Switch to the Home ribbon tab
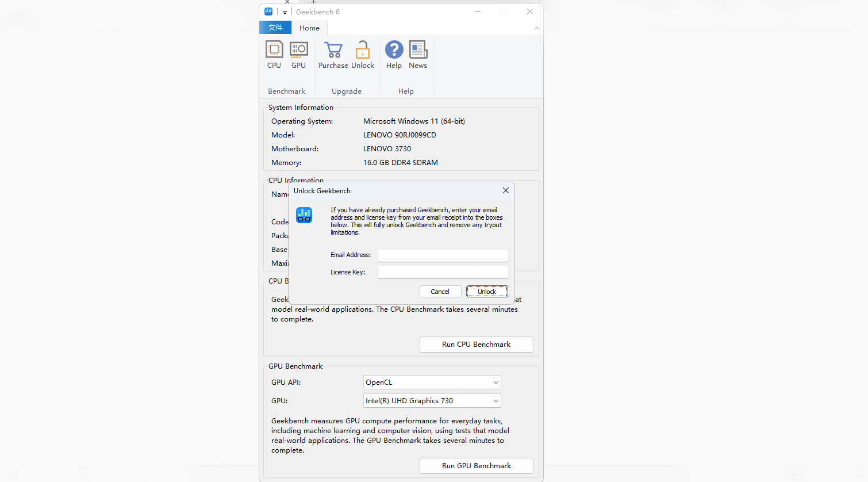Viewport: 868px width, 482px height. (x=309, y=28)
